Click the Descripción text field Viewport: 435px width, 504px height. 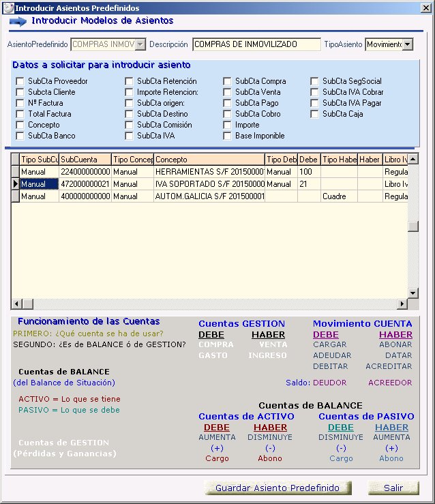pyautogui.click(x=256, y=44)
